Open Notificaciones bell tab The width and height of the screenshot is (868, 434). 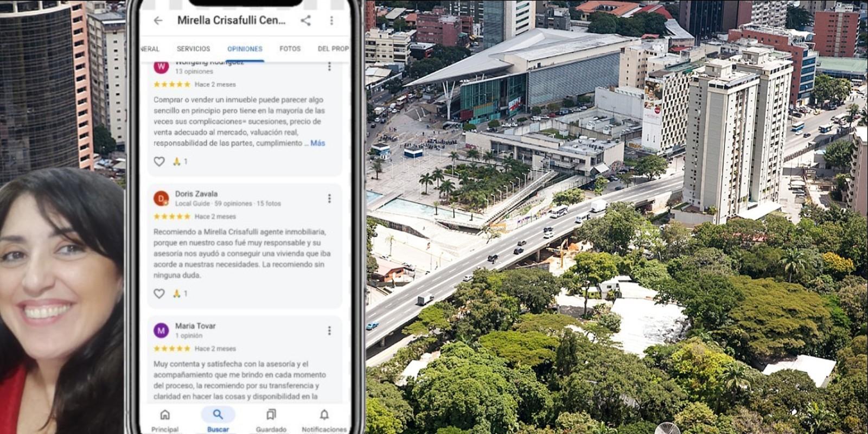click(x=324, y=420)
